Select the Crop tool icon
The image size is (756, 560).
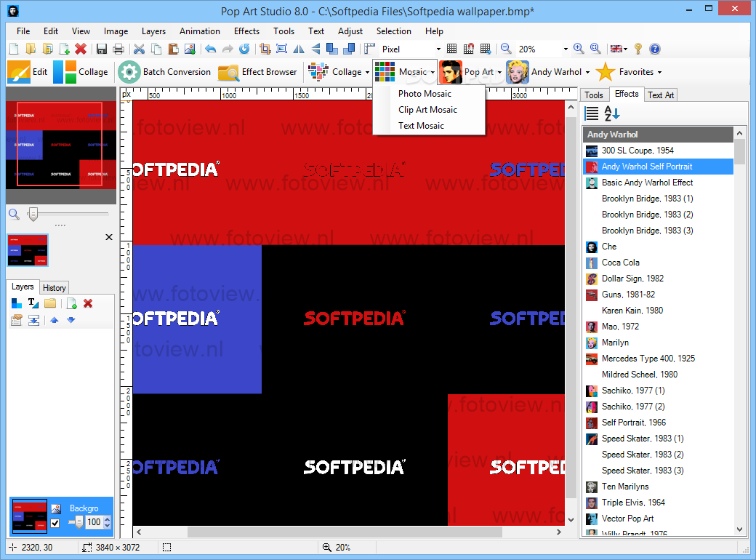[265, 49]
